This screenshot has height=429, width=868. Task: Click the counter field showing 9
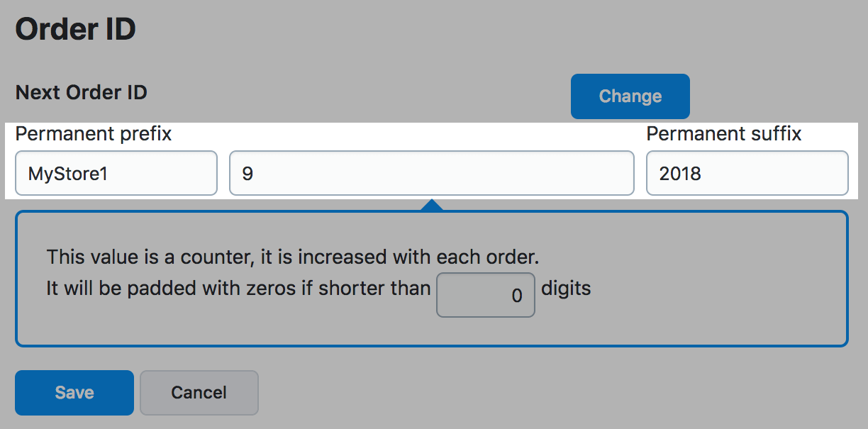[431, 173]
